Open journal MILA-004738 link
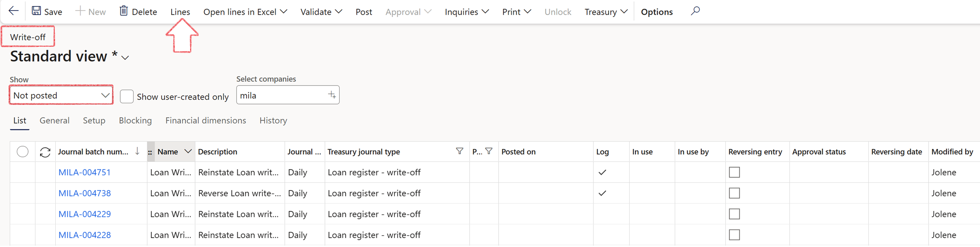Viewport: 980px width, 247px height. [x=85, y=193]
